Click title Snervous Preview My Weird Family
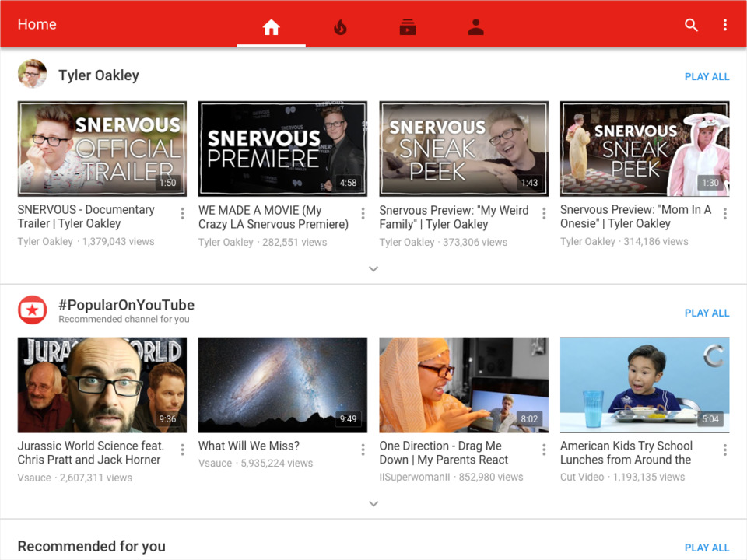Image resolution: width=747 pixels, height=560 pixels. click(x=454, y=217)
